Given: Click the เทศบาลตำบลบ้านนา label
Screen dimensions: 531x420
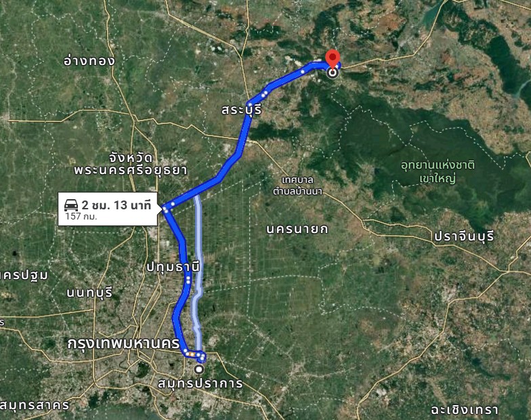Looking at the screenshot, I should (298, 186).
